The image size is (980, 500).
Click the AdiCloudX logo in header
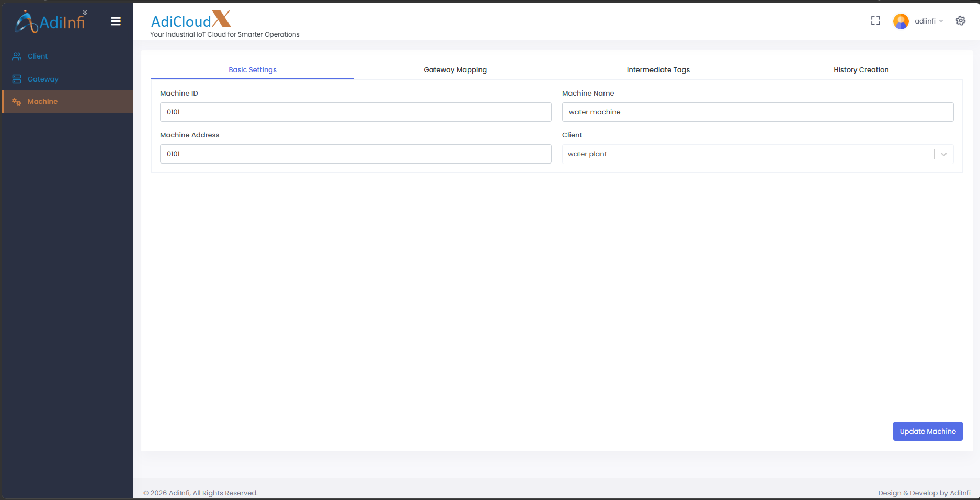[191, 20]
